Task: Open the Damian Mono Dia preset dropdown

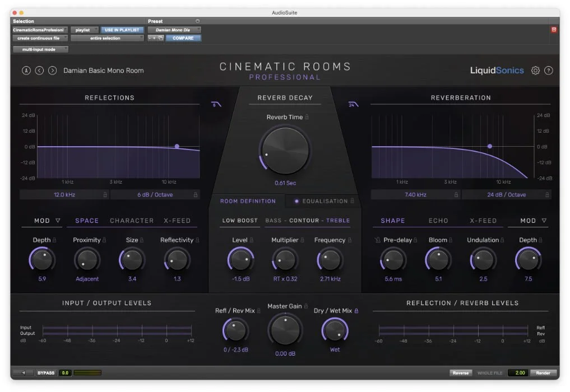Action: 174,30
